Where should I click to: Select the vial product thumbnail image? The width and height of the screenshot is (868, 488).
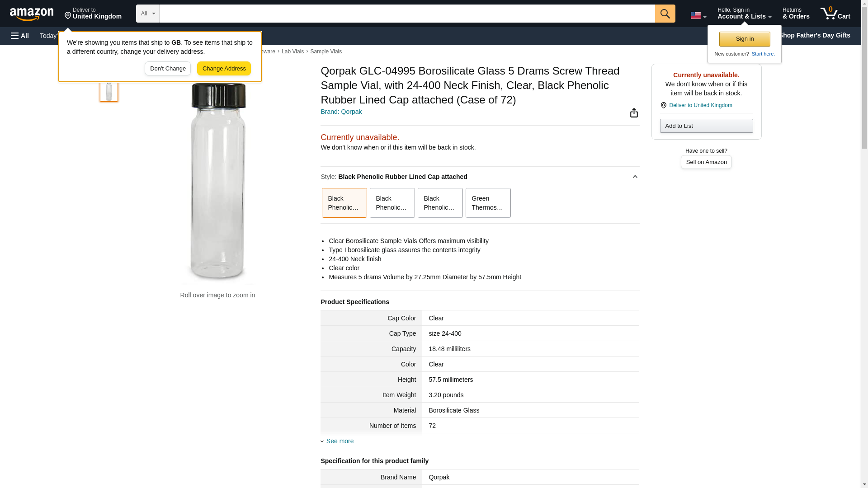pyautogui.click(x=109, y=90)
